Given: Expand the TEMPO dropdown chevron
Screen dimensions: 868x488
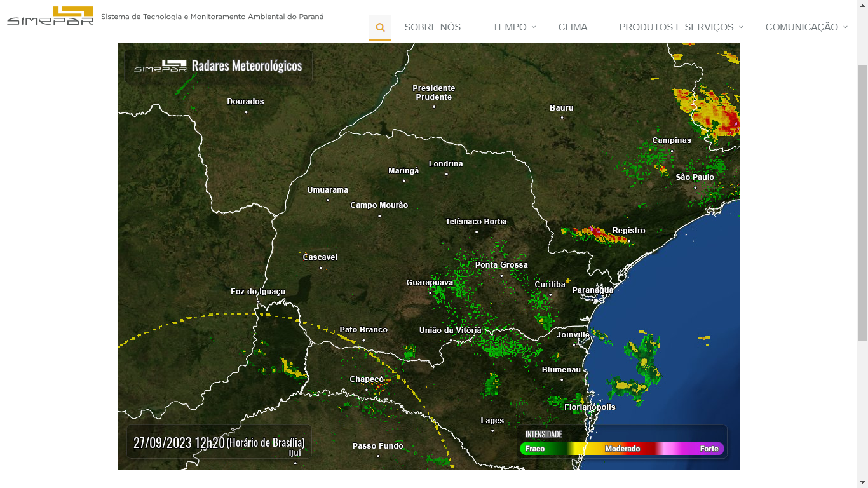Looking at the screenshot, I should point(534,27).
